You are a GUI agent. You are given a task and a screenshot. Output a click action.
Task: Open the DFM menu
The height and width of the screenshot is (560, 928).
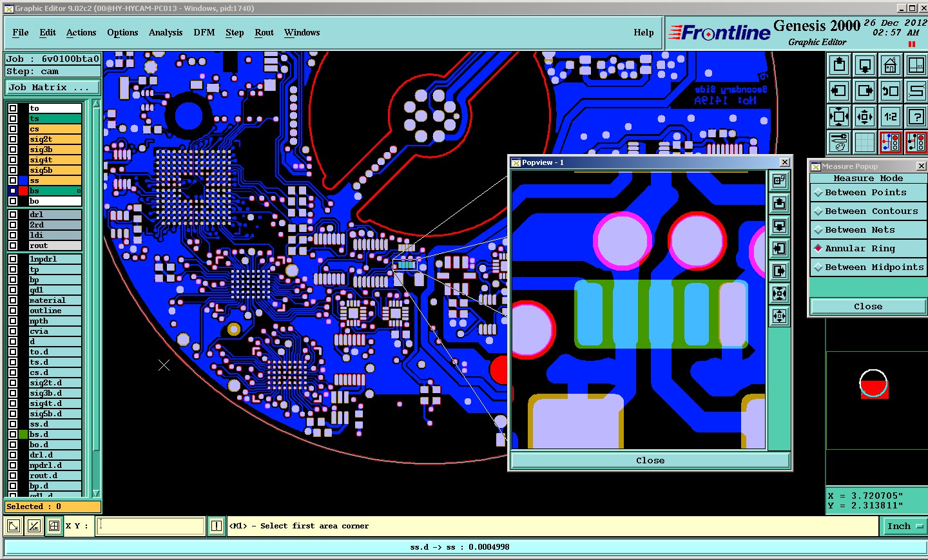pos(204,33)
